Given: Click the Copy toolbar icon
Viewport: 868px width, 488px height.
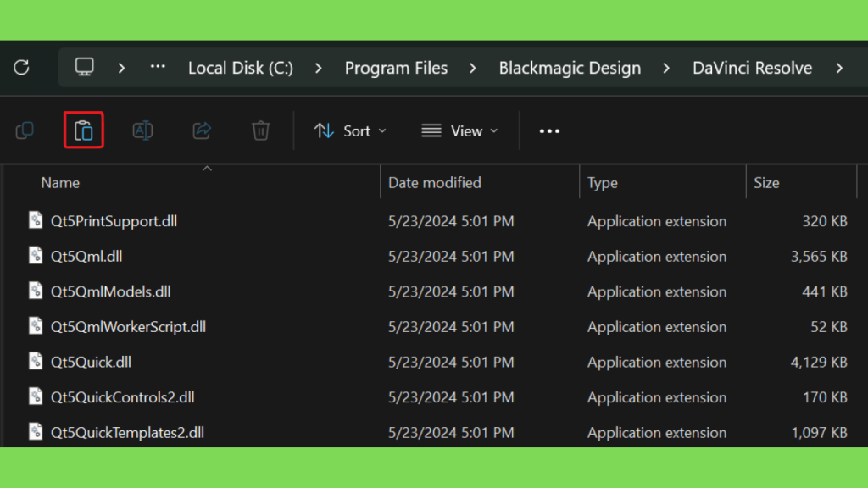Looking at the screenshot, I should click(x=25, y=130).
